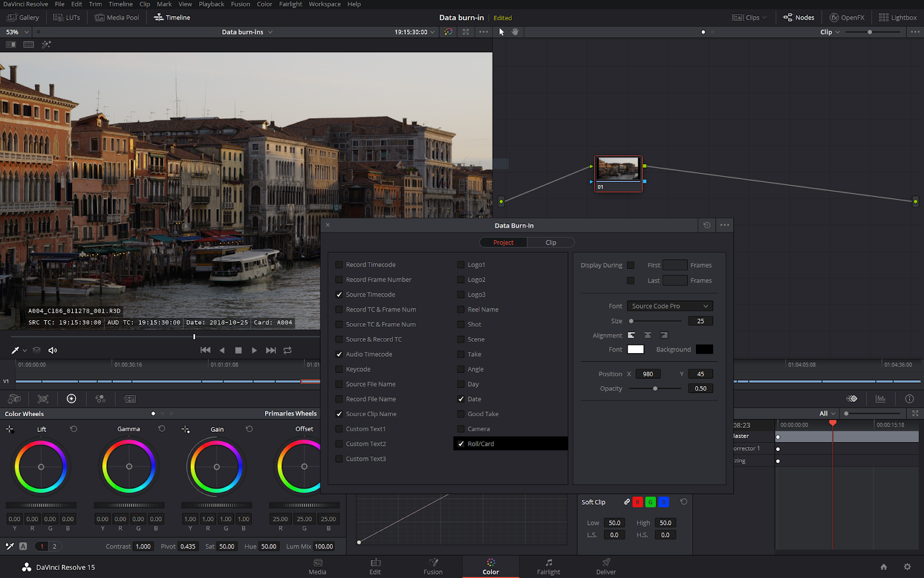Stop playback

pyautogui.click(x=238, y=350)
